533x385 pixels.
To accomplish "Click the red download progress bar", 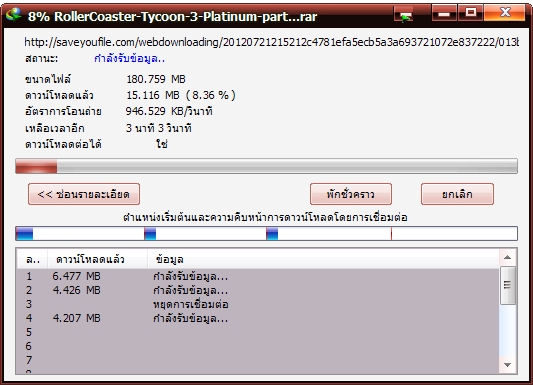I will point(266,166).
